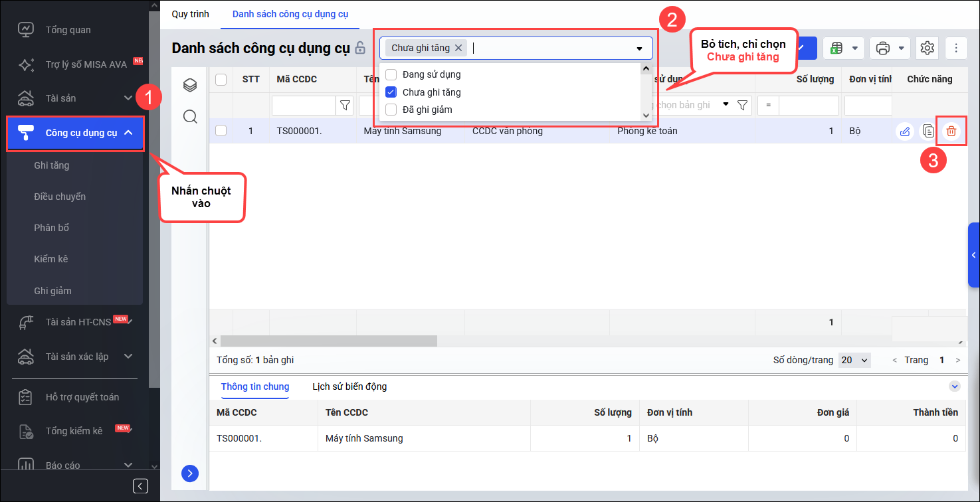Click the filter funnel in Mã CCDC column
Image resolution: width=980 pixels, height=502 pixels.
click(x=345, y=106)
